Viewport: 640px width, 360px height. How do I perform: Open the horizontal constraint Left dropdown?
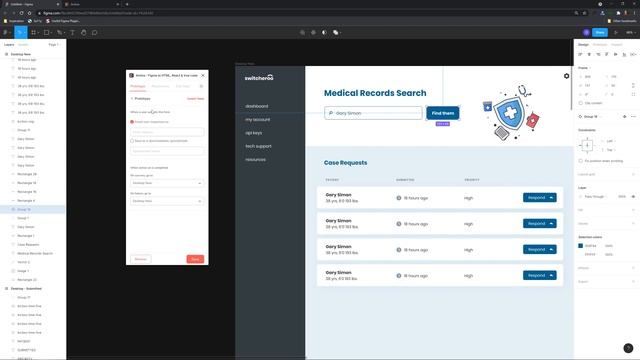pos(611,141)
